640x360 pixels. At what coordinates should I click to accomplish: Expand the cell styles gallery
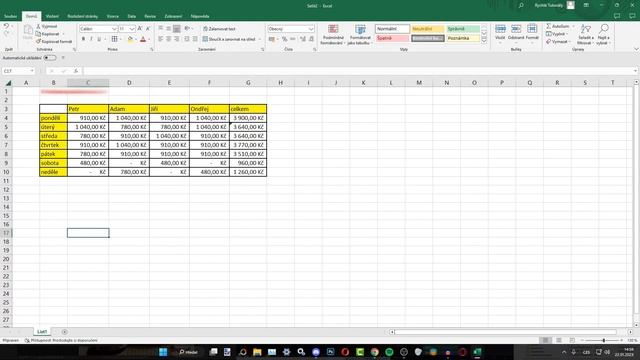(x=484, y=40)
